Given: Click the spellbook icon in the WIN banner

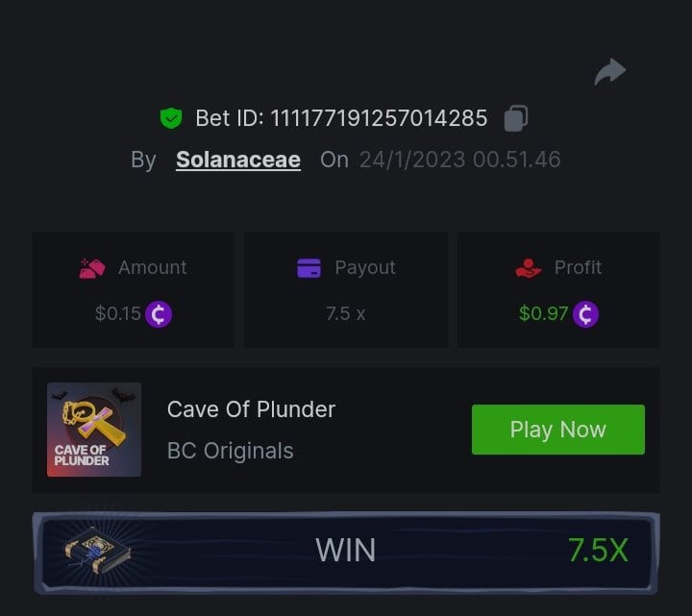Looking at the screenshot, I should (97, 551).
